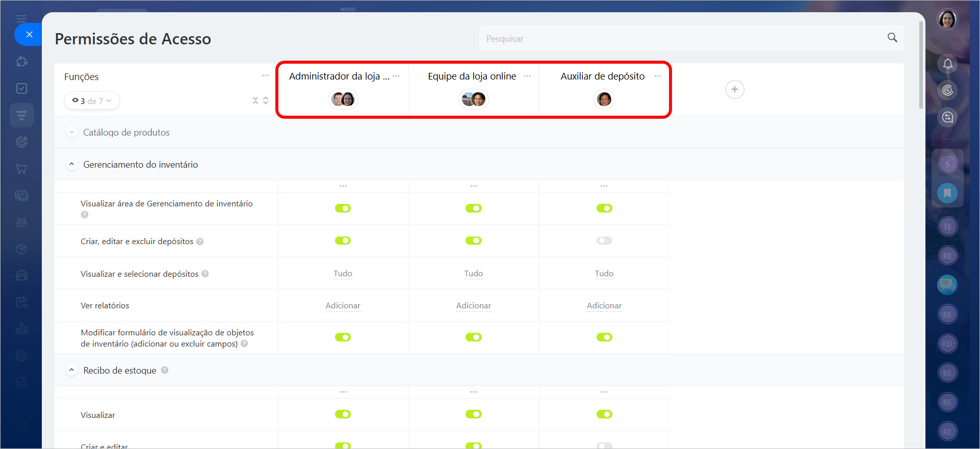
Task: Click the panel vertical scrollbar
Action: click(x=921, y=65)
